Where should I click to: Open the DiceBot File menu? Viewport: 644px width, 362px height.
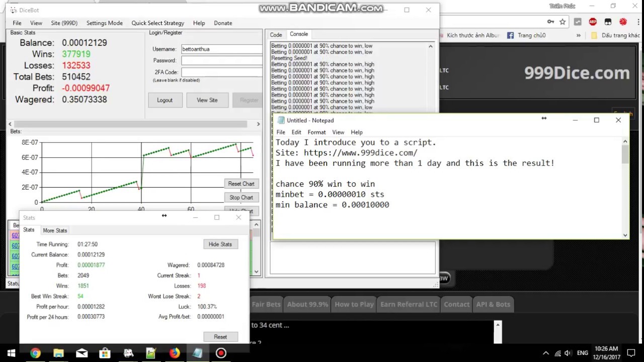click(x=17, y=23)
